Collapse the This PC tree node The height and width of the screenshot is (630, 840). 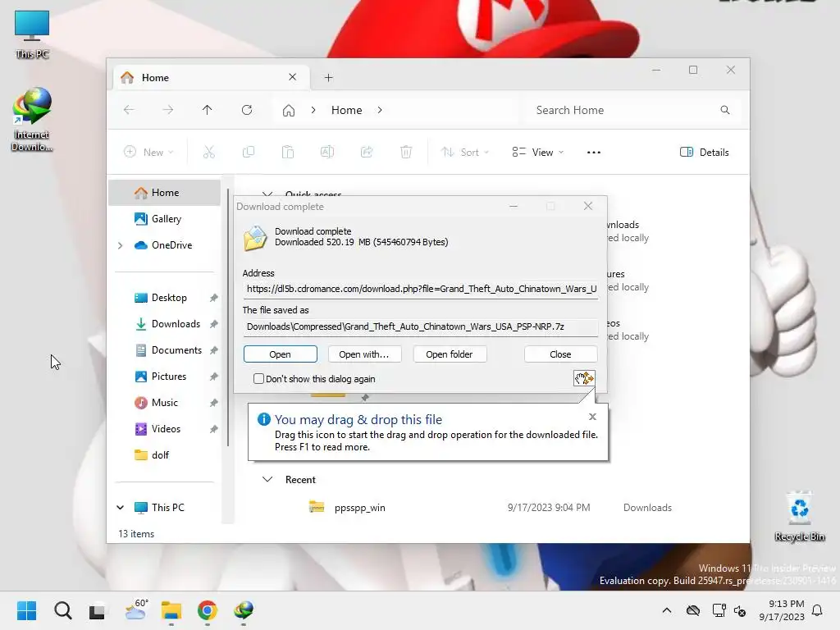121,507
